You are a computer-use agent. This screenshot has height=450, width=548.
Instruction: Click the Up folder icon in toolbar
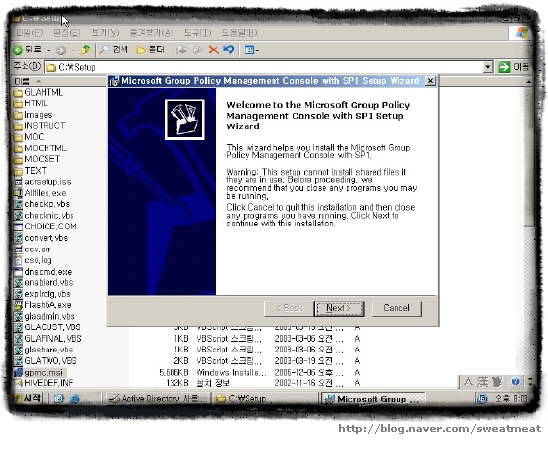(85, 50)
